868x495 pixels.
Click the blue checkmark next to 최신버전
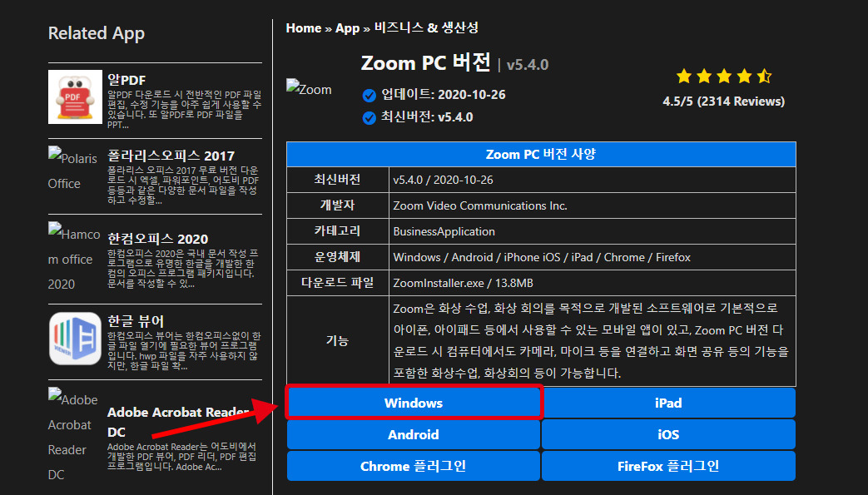[370, 118]
